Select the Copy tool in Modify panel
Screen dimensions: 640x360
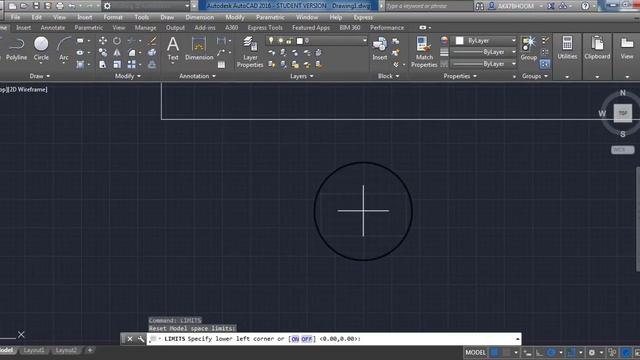pos(103,53)
